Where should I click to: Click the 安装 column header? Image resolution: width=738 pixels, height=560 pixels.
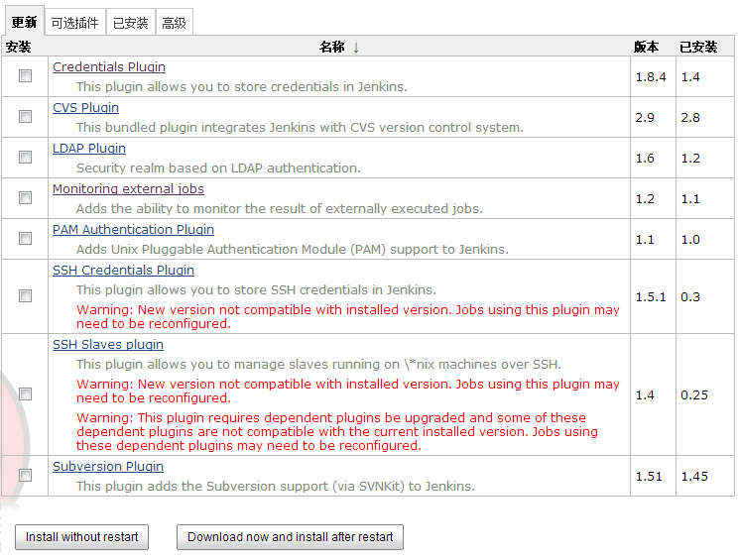[x=19, y=47]
